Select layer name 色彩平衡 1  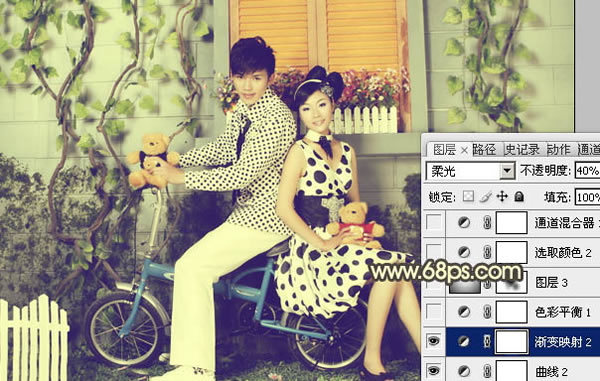click(563, 312)
